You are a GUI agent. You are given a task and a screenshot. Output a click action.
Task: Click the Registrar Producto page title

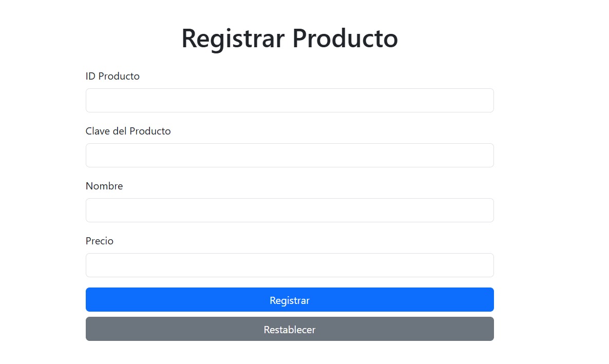point(289,38)
